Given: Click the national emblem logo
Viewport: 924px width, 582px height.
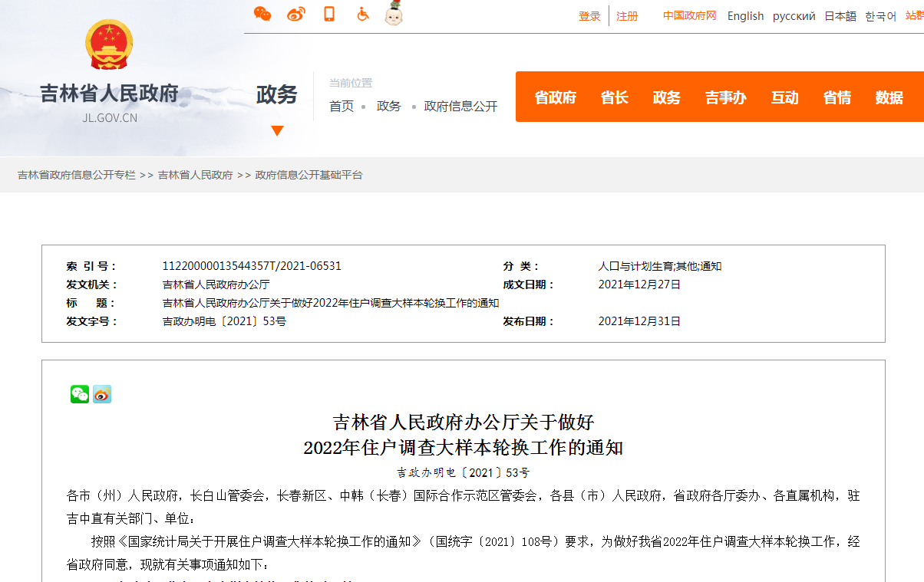Looking at the screenshot, I should coord(108,44).
